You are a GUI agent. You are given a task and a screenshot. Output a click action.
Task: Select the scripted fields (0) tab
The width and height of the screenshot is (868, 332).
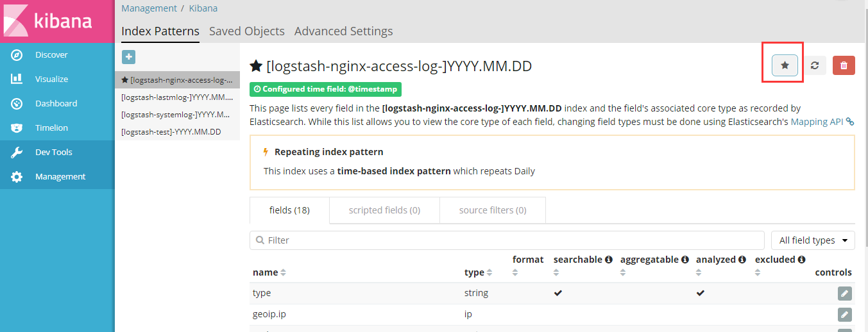(384, 210)
